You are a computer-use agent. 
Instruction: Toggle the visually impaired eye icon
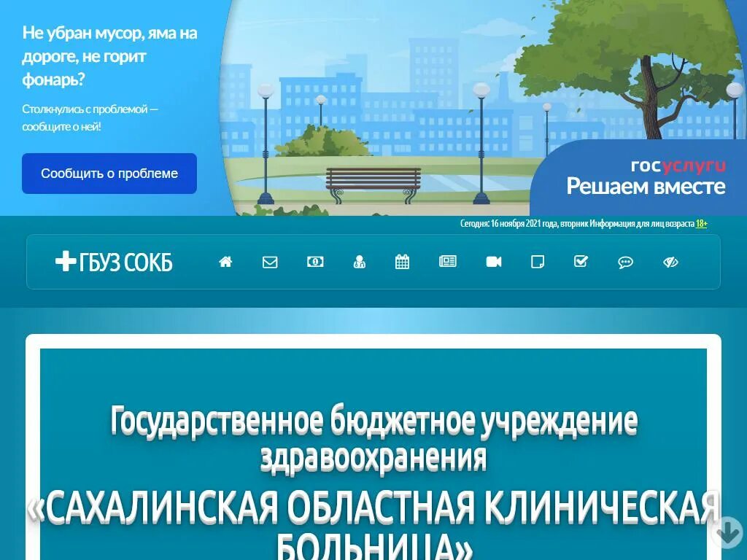(x=671, y=262)
